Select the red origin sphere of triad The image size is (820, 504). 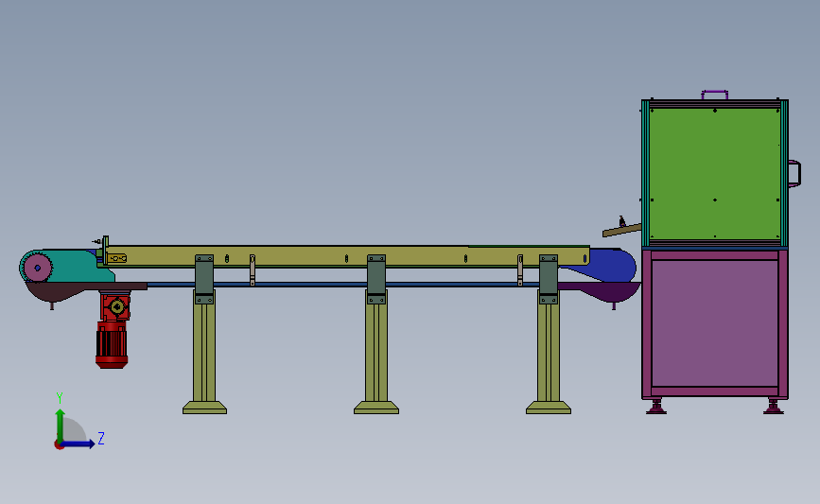coord(59,445)
